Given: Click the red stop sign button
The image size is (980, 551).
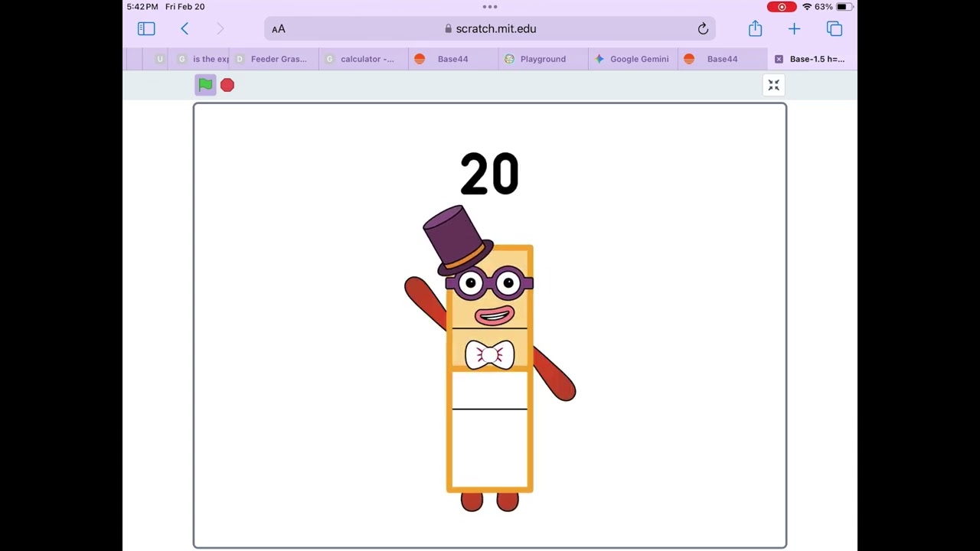Looking at the screenshot, I should [x=227, y=85].
